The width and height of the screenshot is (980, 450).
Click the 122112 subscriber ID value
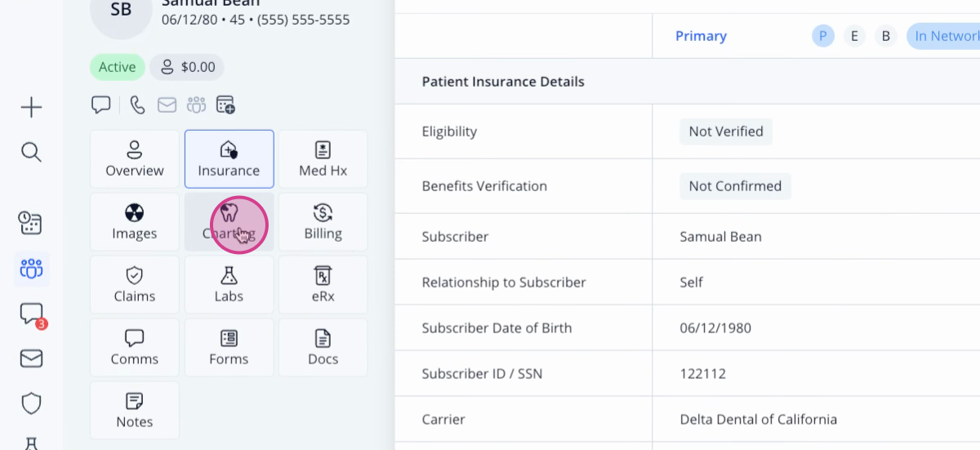702,374
